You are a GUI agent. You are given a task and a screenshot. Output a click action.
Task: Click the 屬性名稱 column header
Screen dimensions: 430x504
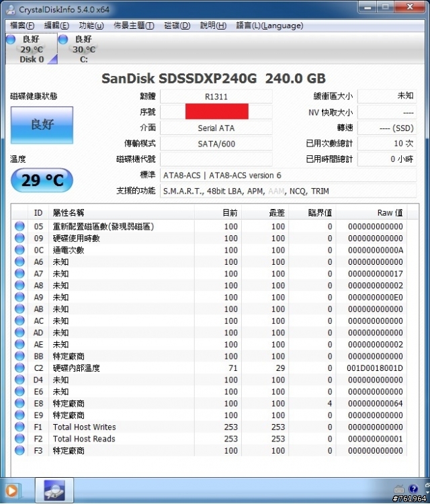coord(122,212)
